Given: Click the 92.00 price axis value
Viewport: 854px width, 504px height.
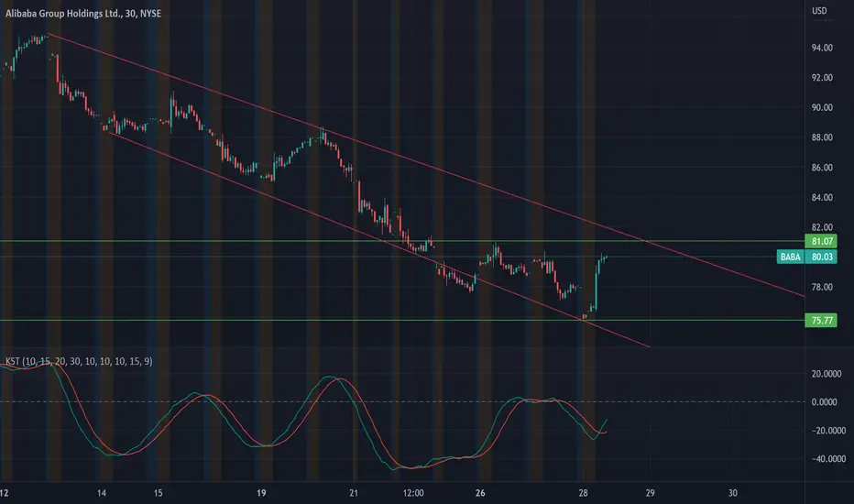Looking at the screenshot, I should 822,78.
